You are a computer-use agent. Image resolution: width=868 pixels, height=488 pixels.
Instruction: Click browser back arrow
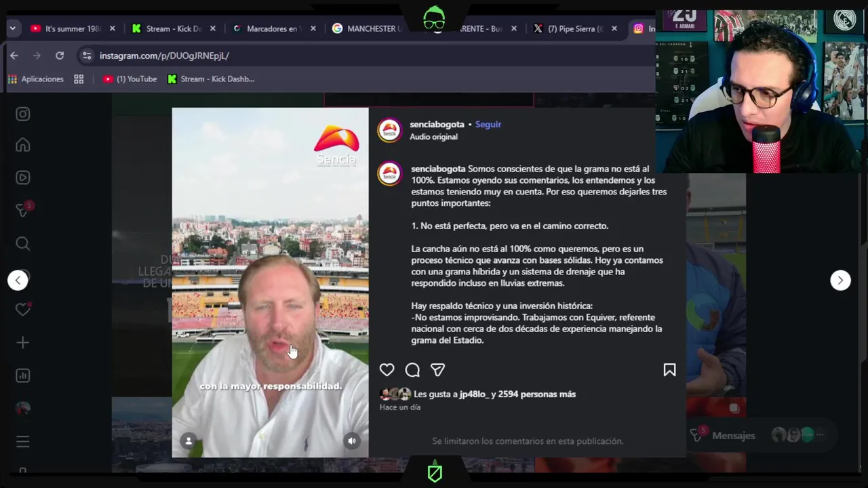[x=14, y=56]
